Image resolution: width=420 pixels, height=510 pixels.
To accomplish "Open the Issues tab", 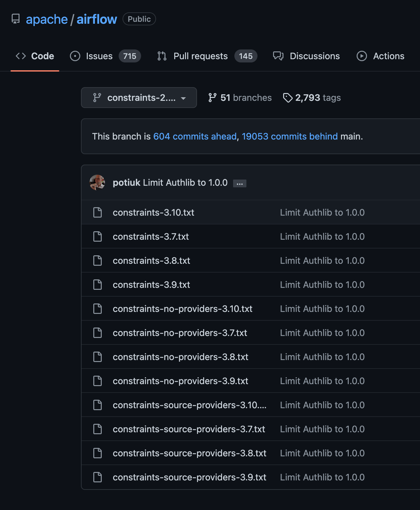I will (105, 56).
